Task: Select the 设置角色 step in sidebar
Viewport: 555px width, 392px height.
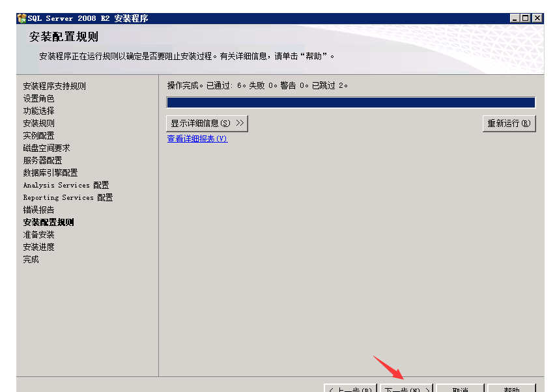Action: pyautogui.click(x=38, y=98)
